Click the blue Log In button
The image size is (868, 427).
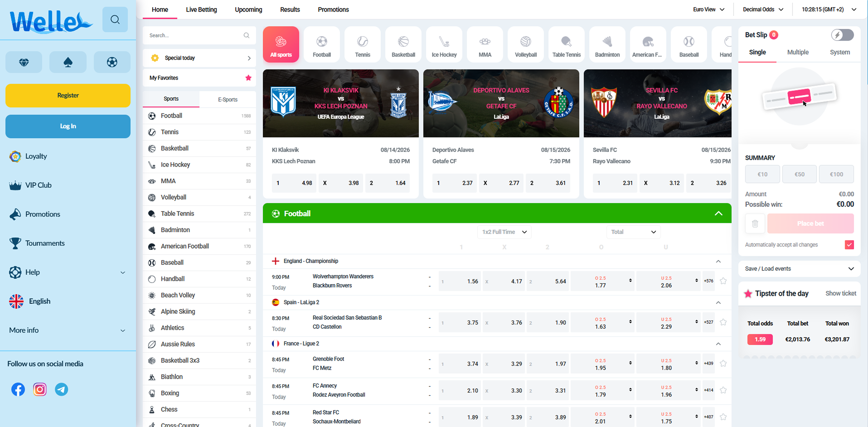68,126
